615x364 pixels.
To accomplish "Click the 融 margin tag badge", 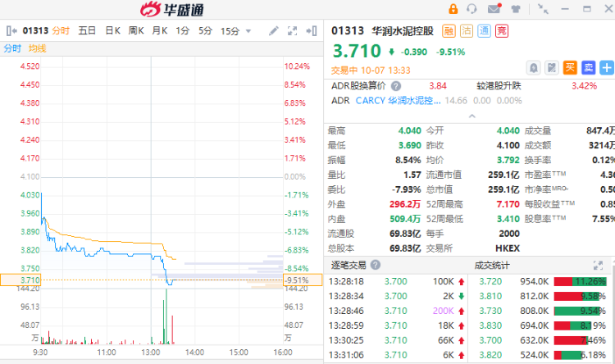I will [x=449, y=31].
